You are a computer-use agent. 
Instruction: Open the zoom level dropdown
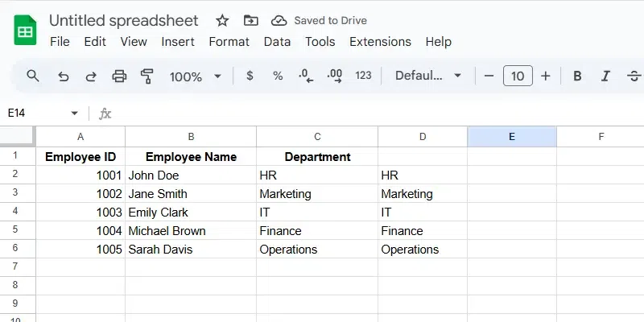[x=195, y=76]
